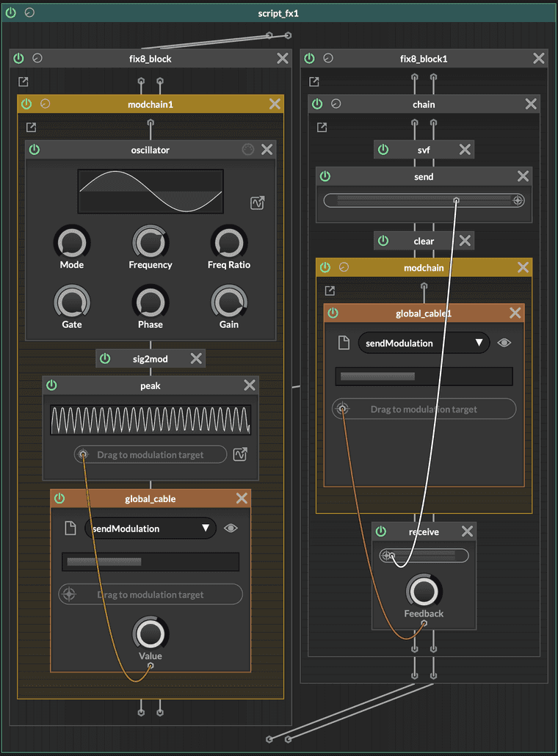Click the clock icon on fix8_block header
Viewport: 558px width, 756px height.
pos(37,59)
